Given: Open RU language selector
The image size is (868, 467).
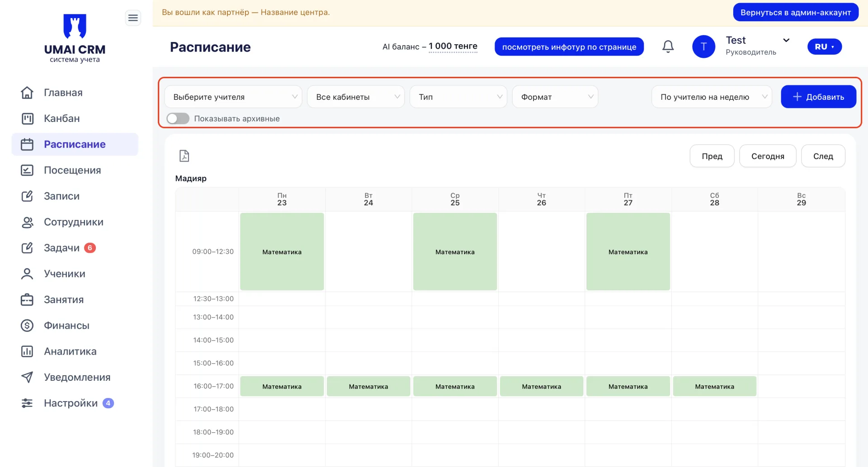Looking at the screenshot, I should (x=825, y=47).
